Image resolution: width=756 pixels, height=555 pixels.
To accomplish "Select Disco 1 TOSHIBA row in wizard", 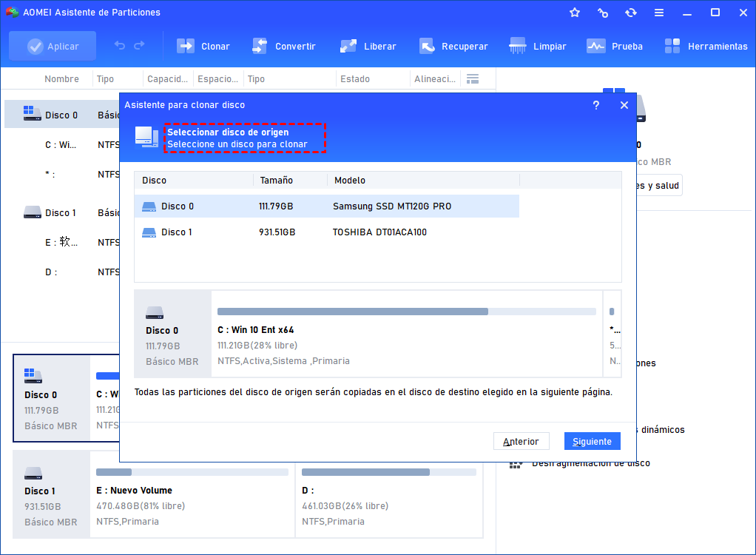I will [327, 232].
